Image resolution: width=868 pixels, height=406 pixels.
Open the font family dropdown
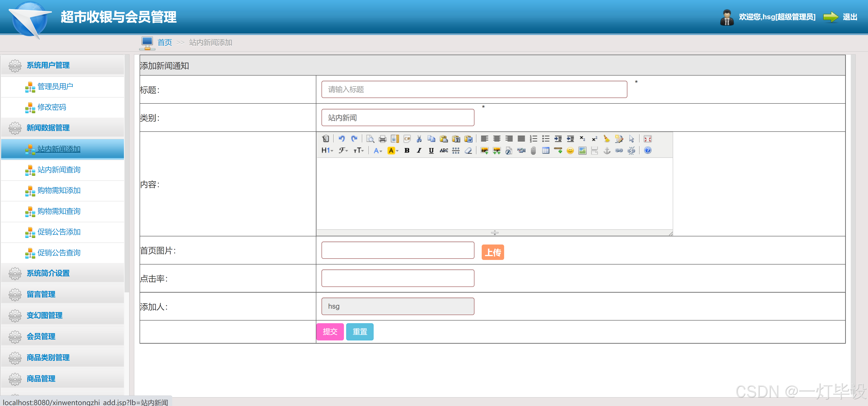point(343,150)
